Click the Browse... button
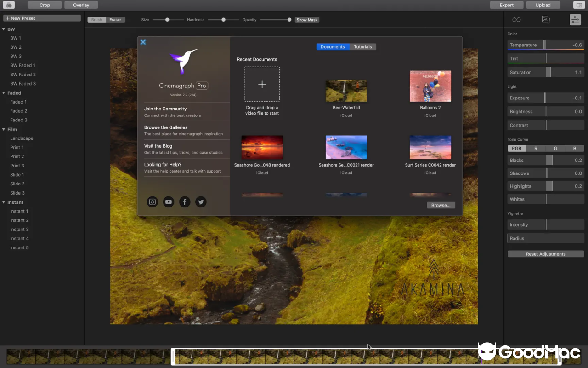The width and height of the screenshot is (588, 368). click(441, 206)
